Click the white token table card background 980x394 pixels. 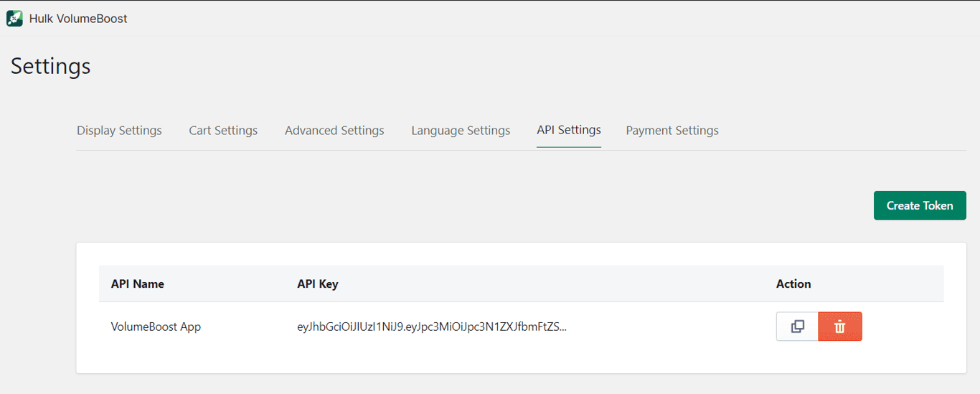[x=521, y=362]
